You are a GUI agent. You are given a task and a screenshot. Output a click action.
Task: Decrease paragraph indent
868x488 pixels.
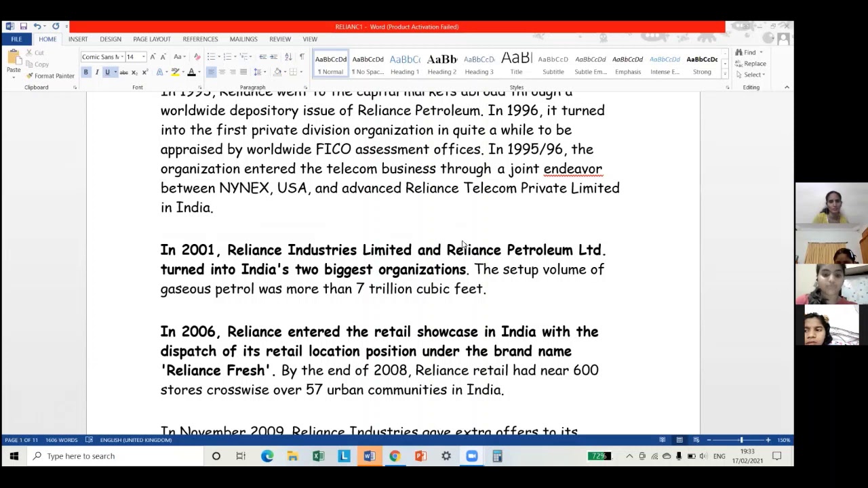tap(262, 57)
